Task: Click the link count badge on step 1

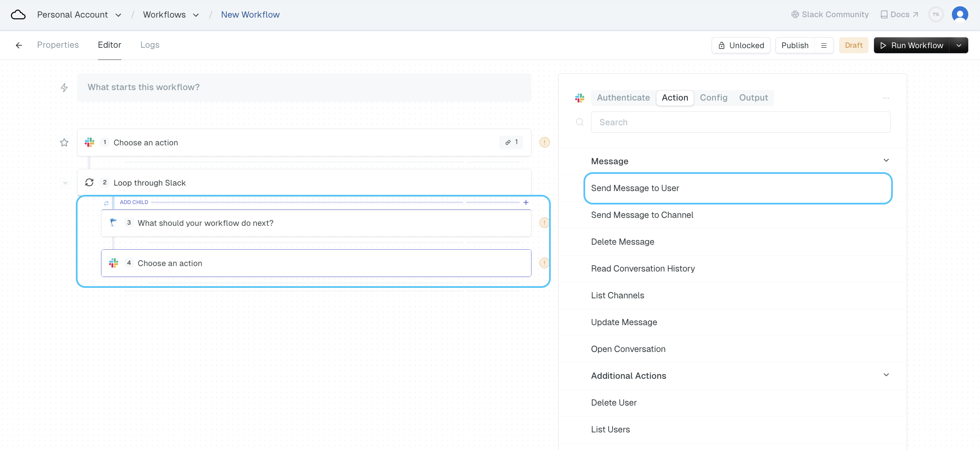Action: click(x=511, y=142)
